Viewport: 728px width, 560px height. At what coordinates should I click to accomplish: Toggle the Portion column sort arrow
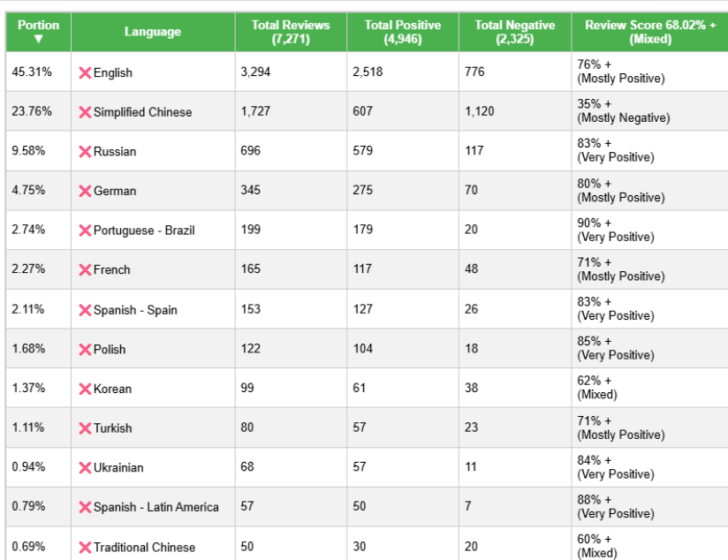[x=39, y=39]
